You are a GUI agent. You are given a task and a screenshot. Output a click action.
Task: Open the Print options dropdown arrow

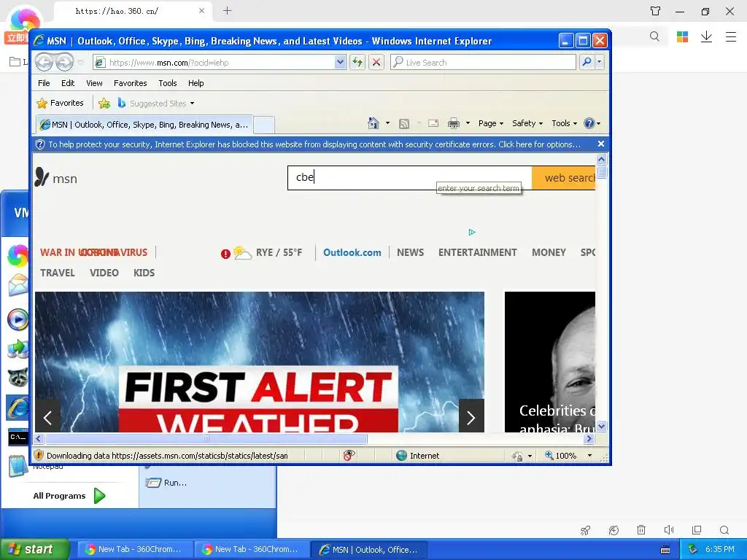coord(468,122)
